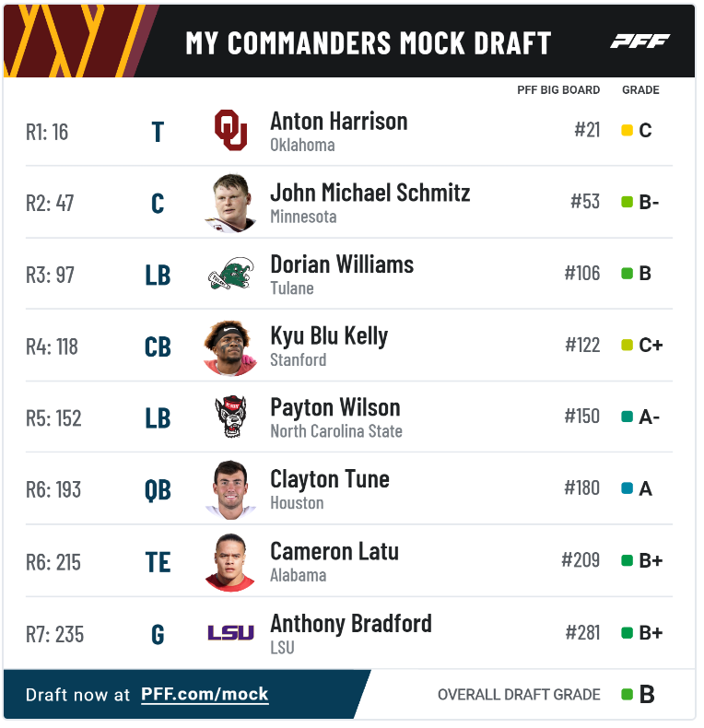Click the PFF logo in header

(639, 41)
